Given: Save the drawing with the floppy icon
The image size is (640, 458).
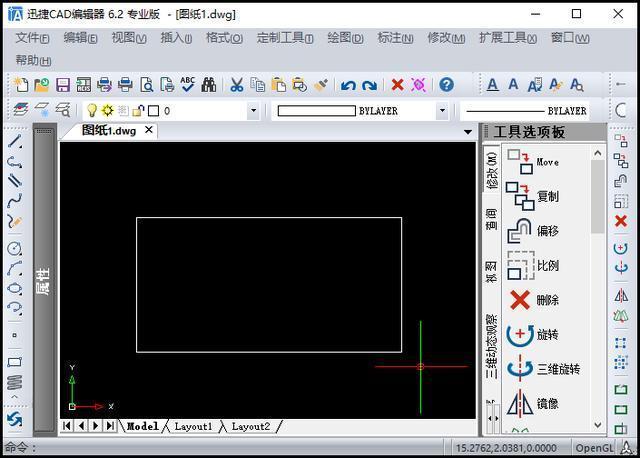Looking at the screenshot, I should pyautogui.click(x=63, y=85).
